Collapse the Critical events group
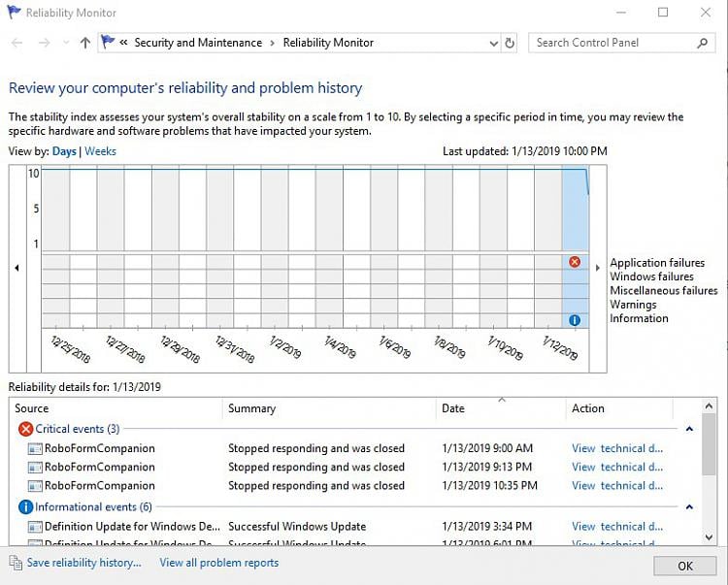The width and height of the screenshot is (728, 585). pos(689,429)
